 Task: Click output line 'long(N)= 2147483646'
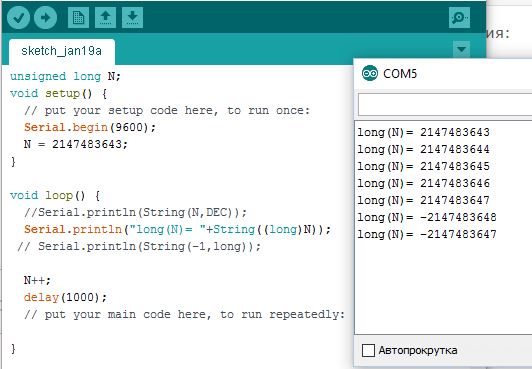click(423, 183)
